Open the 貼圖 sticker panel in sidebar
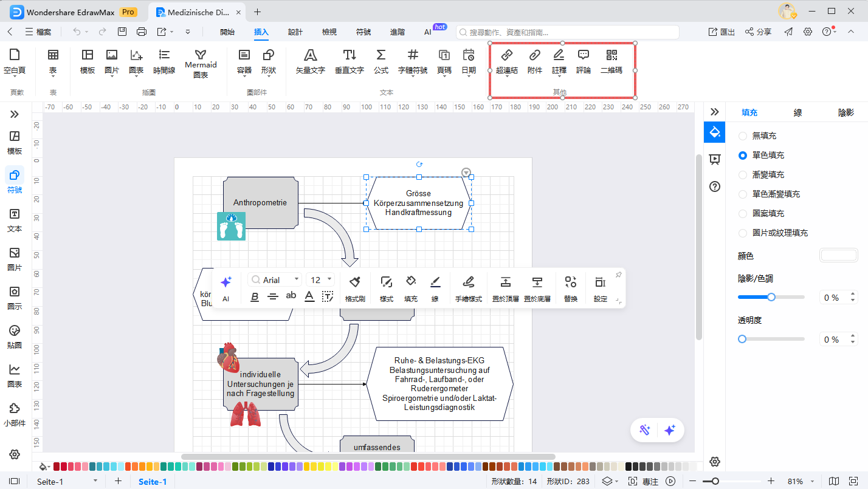Screen dimensions: 868x489 click(15, 336)
